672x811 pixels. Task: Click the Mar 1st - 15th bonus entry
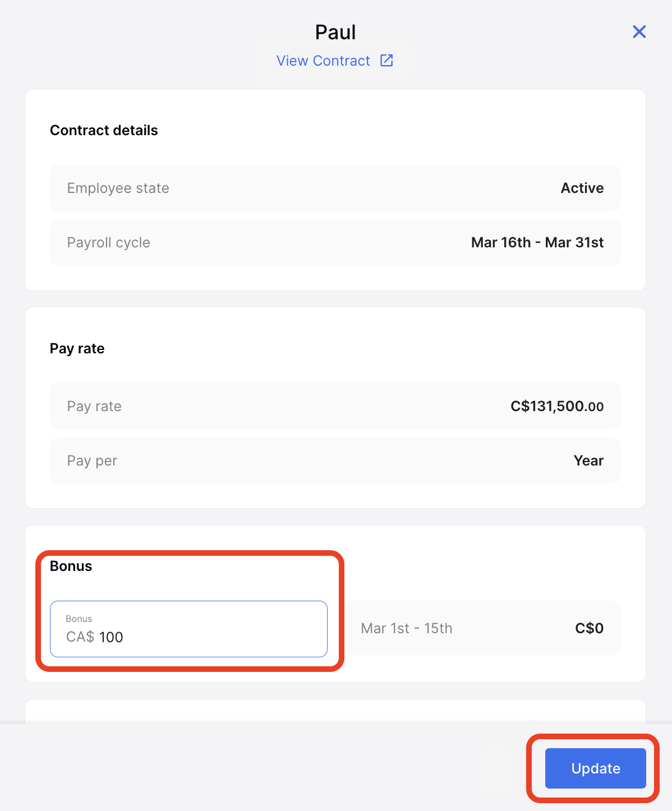click(x=406, y=628)
